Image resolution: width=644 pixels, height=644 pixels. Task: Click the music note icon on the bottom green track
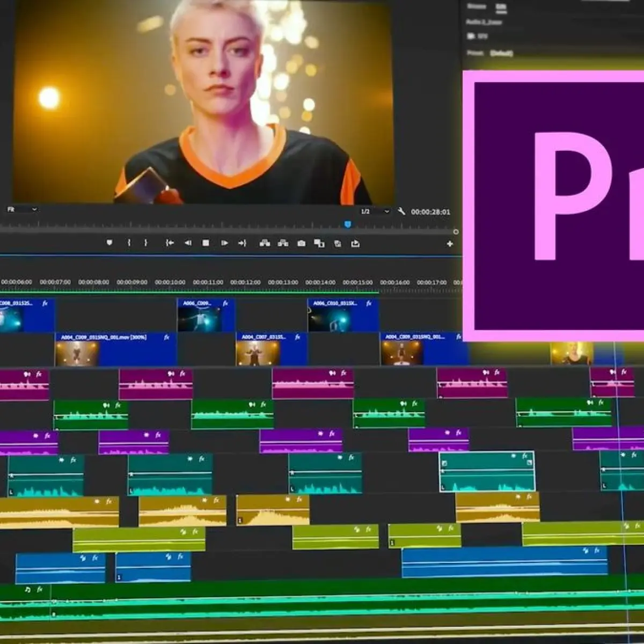tap(27, 589)
